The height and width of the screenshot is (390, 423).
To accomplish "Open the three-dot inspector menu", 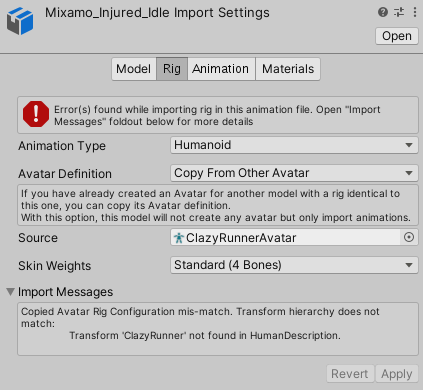I will (x=415, y=12).
